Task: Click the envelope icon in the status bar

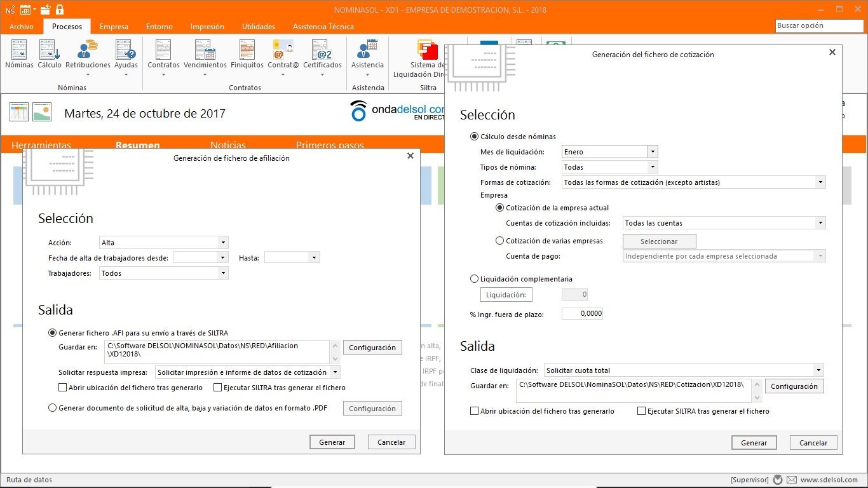Action: click(x=792, y=480)
